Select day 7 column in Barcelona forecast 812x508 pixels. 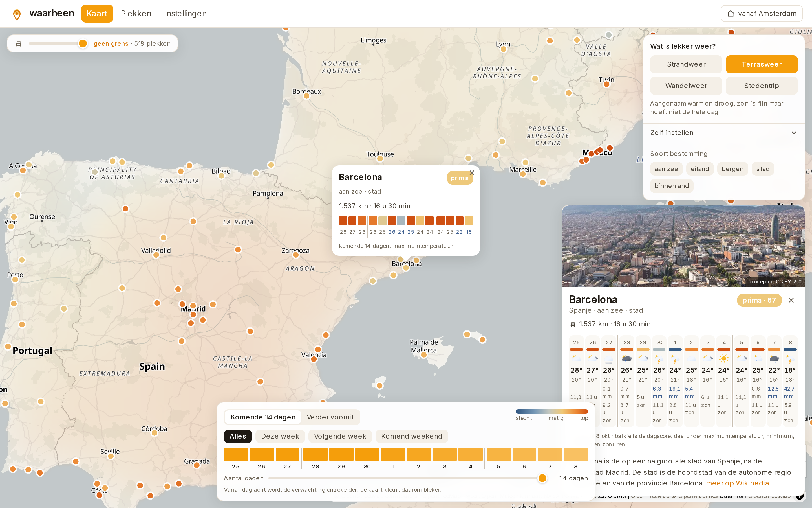coord(774,381)
